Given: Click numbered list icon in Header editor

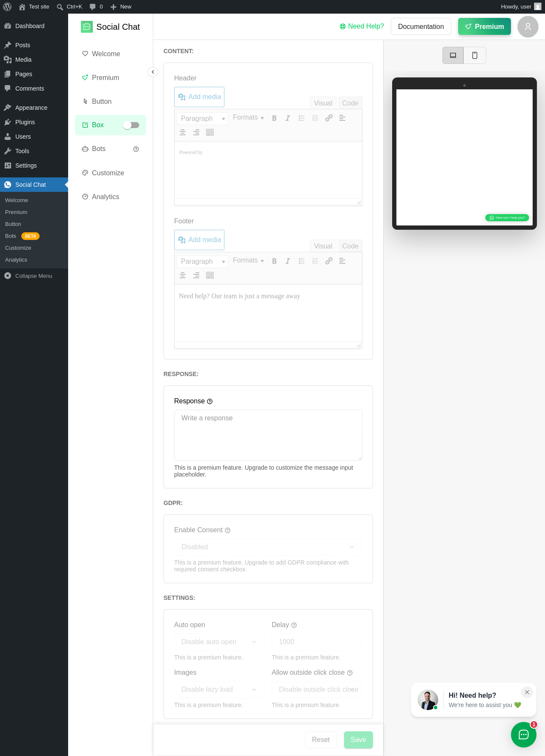Looking at the screenshot, I should coord(315,118).
